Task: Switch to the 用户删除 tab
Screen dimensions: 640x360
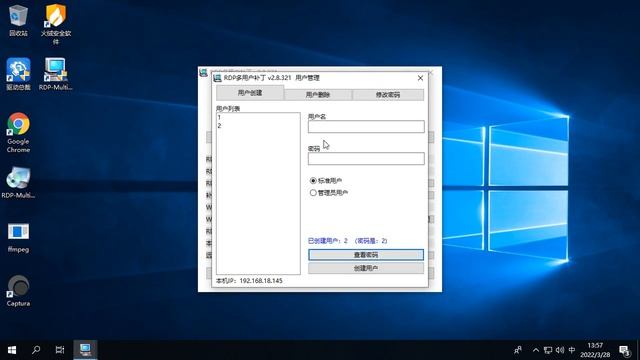Action: pyautogui.click(x=318, y=95)
